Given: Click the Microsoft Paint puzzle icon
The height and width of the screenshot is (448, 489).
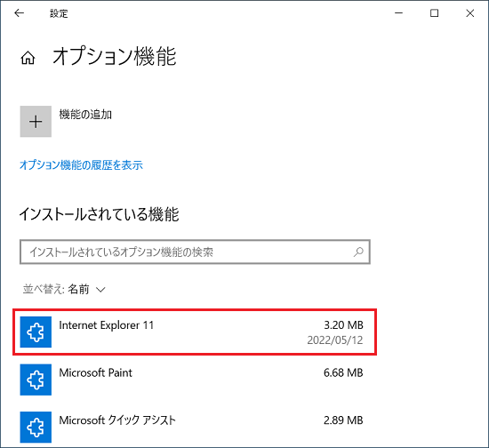Looking at the screenshot, I should [x=36, y=380].
